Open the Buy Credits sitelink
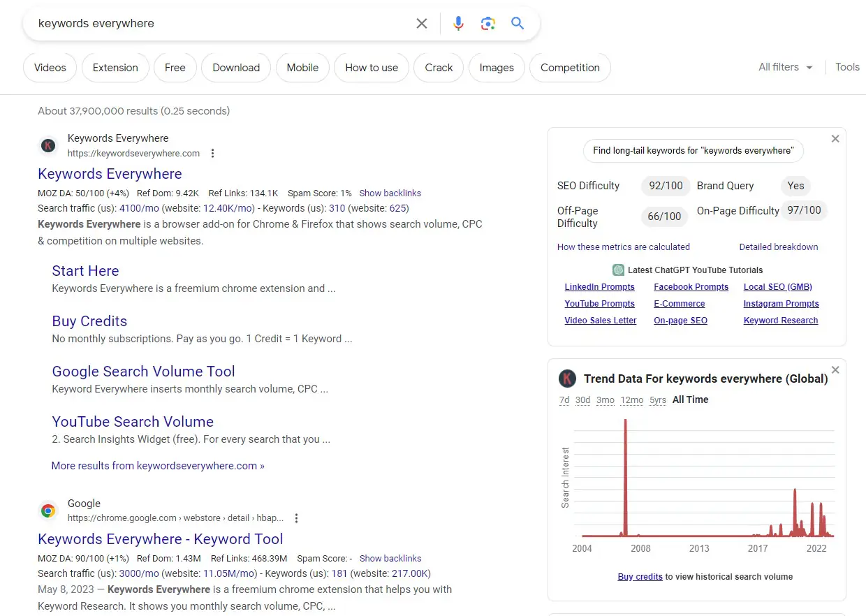Screen dimensions: 866x616 point(89,321)
